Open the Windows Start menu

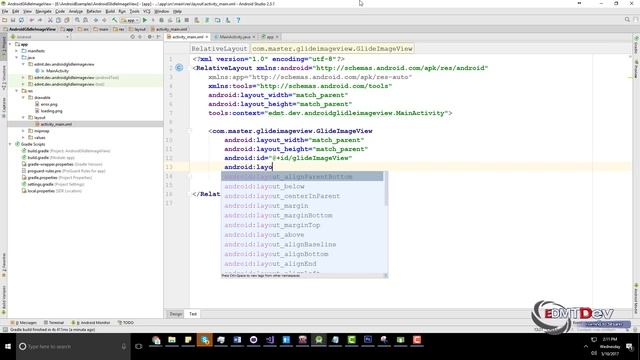coord(8,347)
